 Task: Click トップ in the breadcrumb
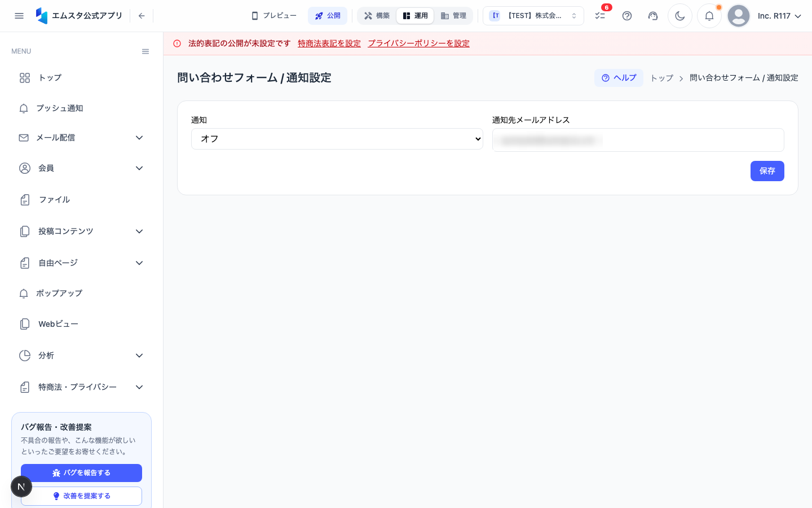662,78
